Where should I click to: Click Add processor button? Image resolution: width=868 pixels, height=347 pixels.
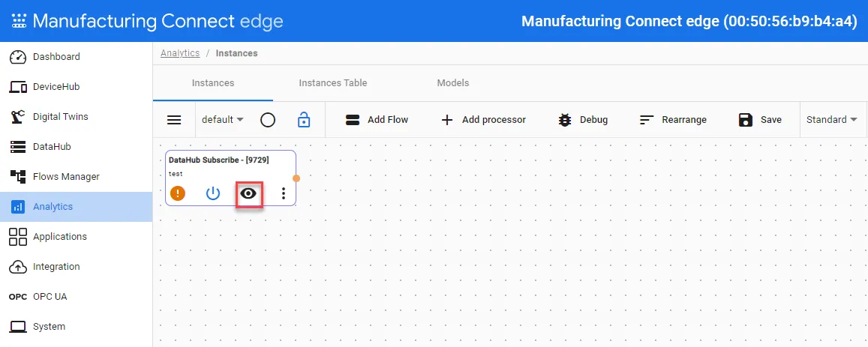483,120
